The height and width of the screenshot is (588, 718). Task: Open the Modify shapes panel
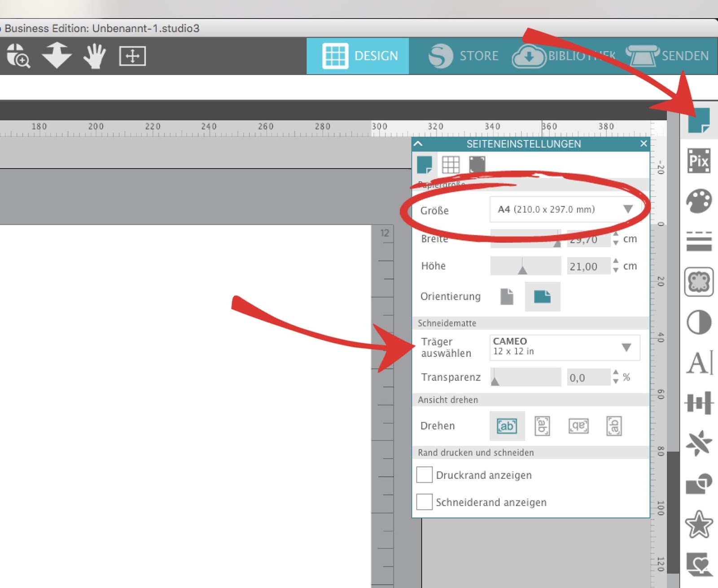pyautogui.click(x=699, y=483)
